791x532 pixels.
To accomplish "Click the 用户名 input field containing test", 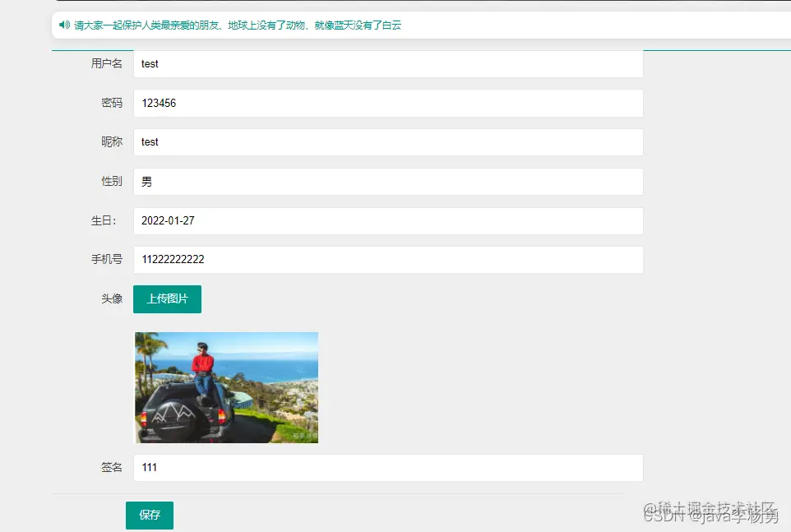I will (x=388, y=64).
